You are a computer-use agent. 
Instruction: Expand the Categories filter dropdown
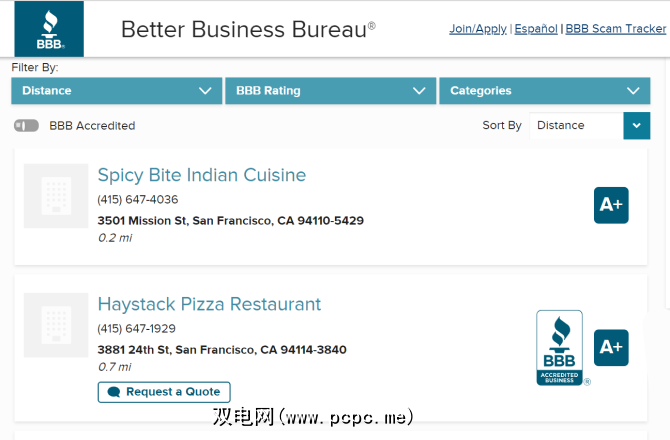(544, 91)
